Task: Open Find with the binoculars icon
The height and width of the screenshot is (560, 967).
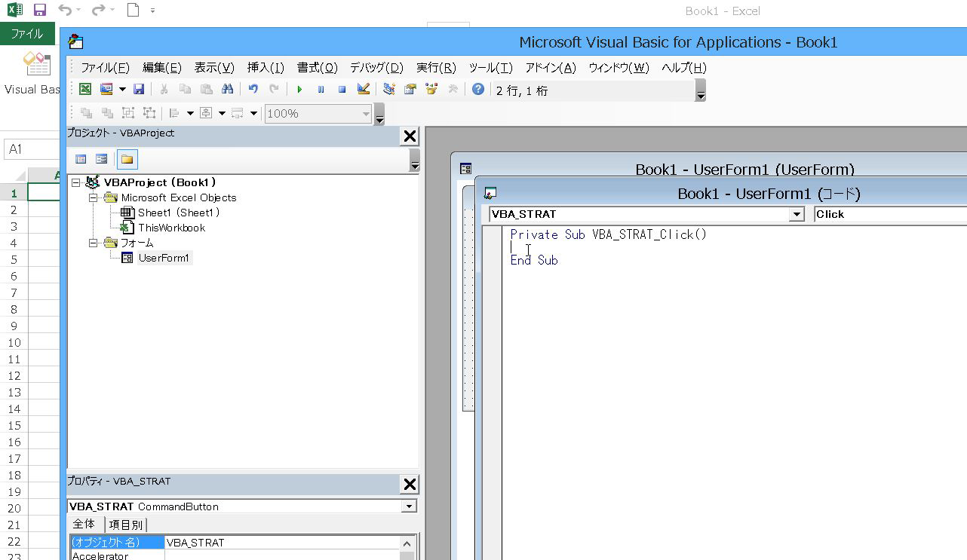Action: pyautogui.click(x=227, y=90)
